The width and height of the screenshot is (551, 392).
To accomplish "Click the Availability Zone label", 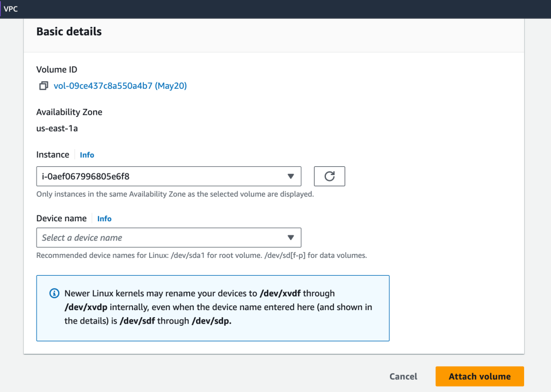I will [x=69, y=112].
